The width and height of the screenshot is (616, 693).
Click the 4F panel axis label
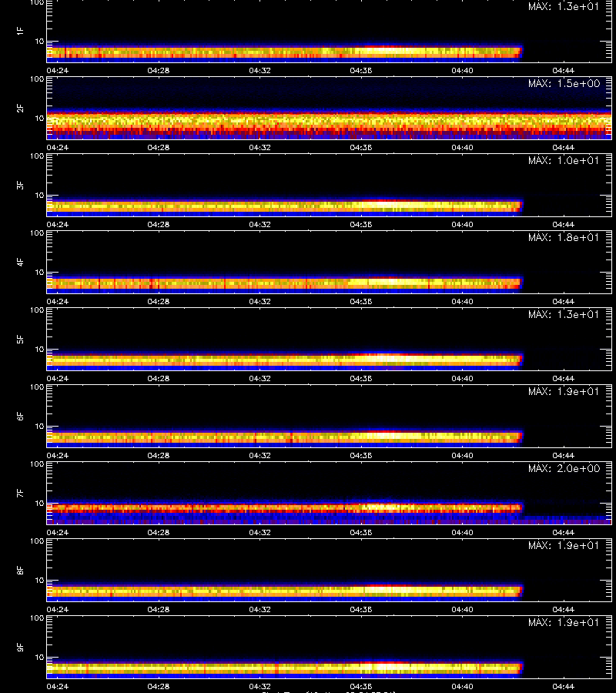[20, 262]
